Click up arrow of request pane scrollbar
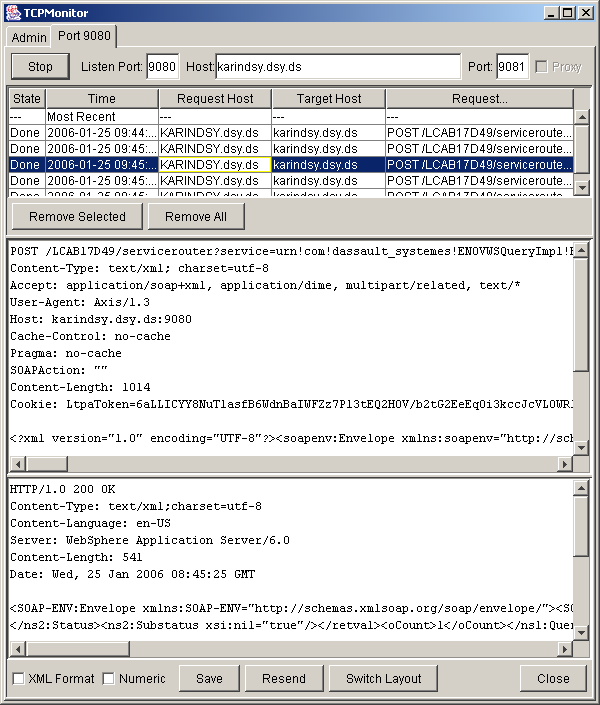The image size is (600, 705). [x=581, y=250]
